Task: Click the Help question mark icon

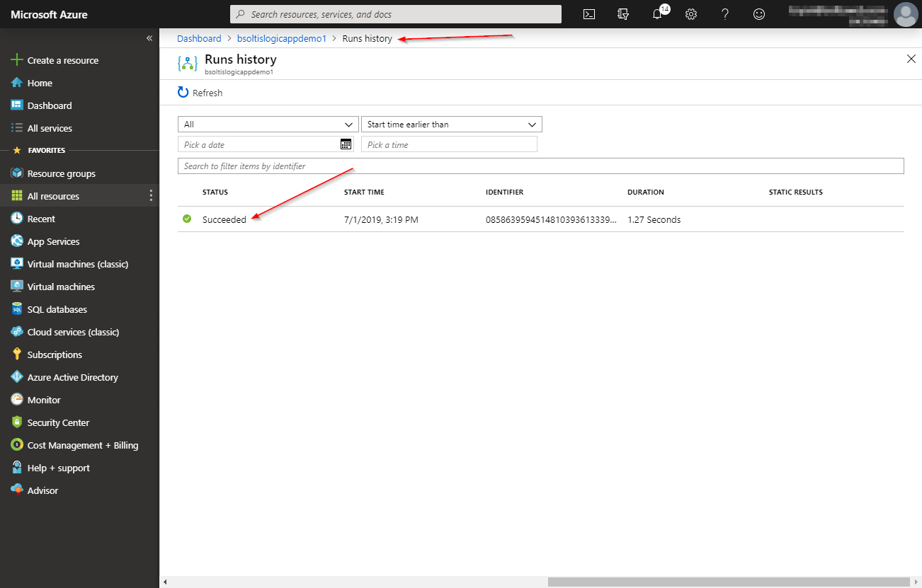Action: click(725, 14)
